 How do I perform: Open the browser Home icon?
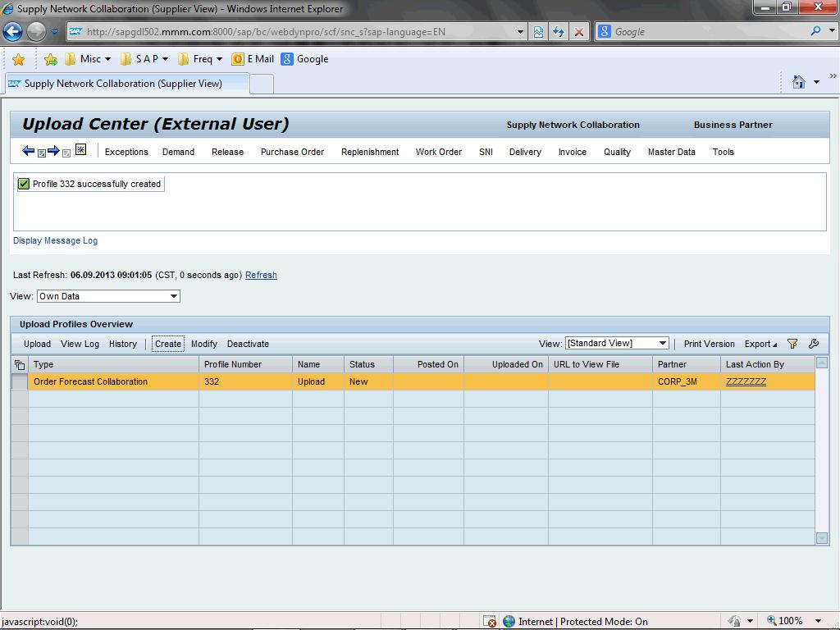tap(799, 82)
